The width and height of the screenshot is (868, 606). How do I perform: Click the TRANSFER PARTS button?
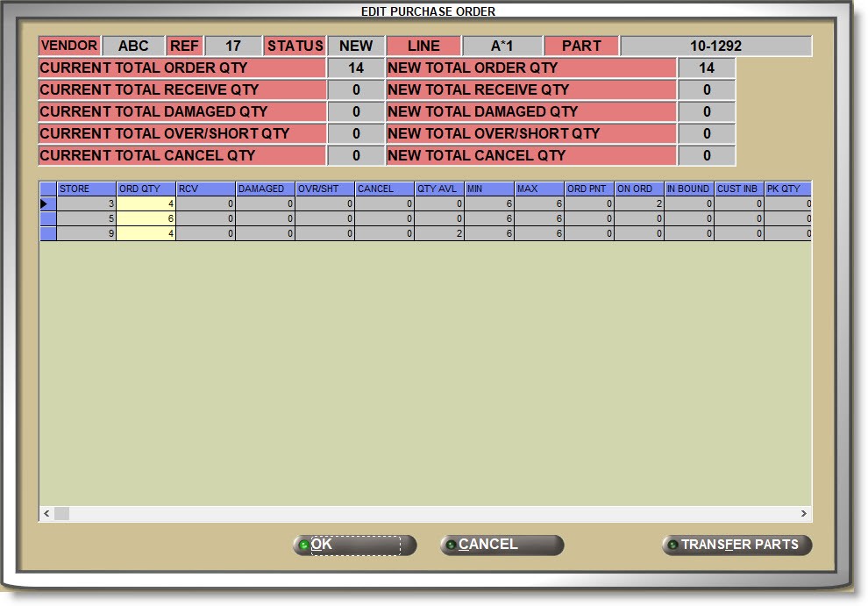[x=737, y=545]
